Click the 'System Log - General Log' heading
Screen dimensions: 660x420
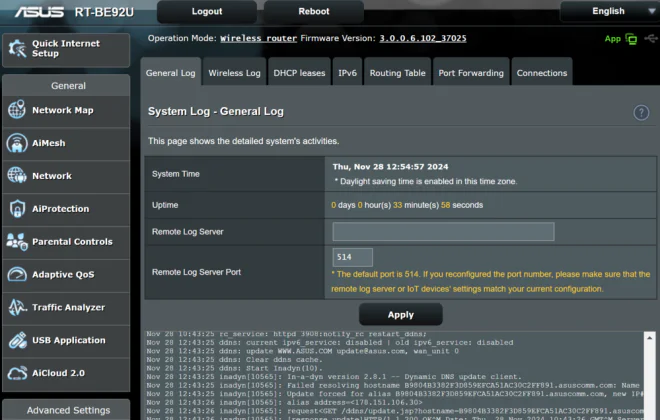click(216, 112)
